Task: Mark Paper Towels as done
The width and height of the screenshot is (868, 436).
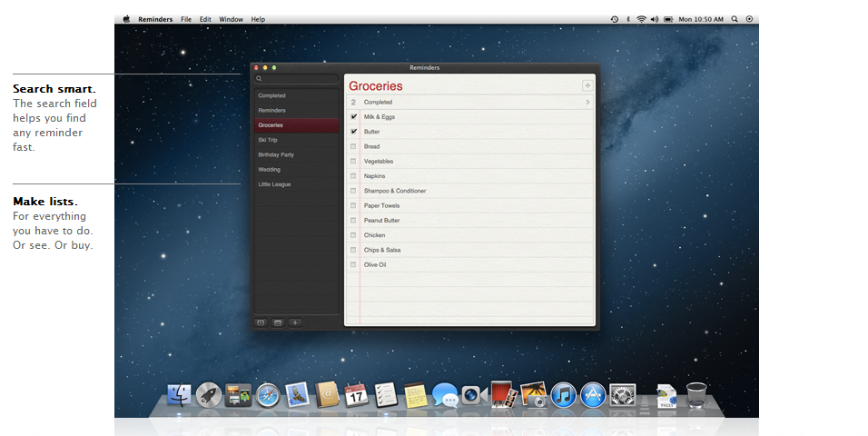Action: pos(353,205)
